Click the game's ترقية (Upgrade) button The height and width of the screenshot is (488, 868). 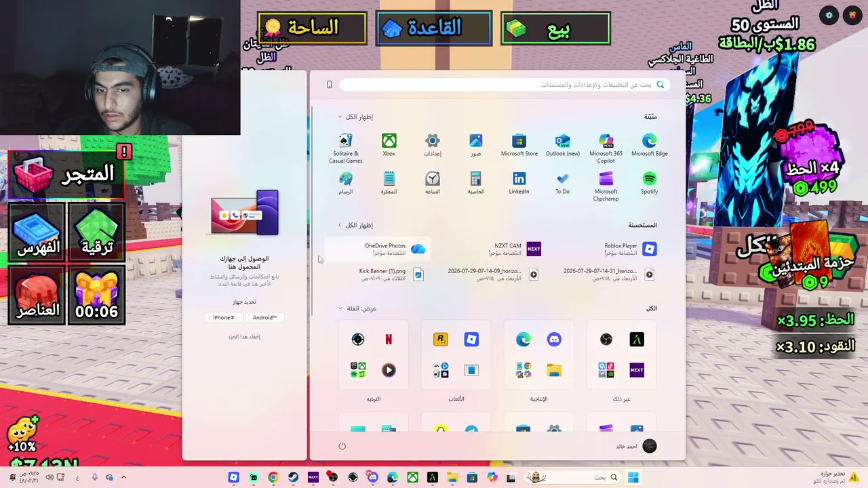[x=96, y=232]
